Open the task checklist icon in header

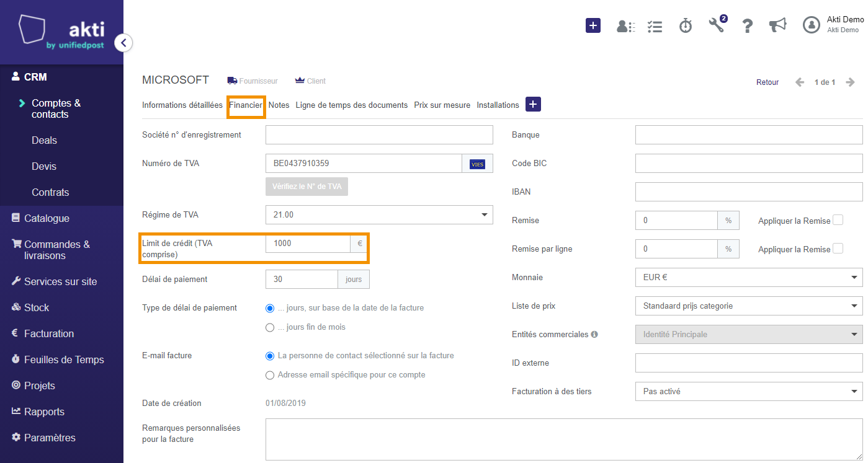pos(655,26)
